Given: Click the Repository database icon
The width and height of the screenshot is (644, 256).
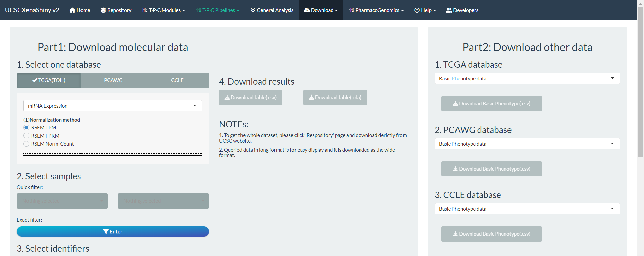Looking at the screenshot, I should 103,10.
